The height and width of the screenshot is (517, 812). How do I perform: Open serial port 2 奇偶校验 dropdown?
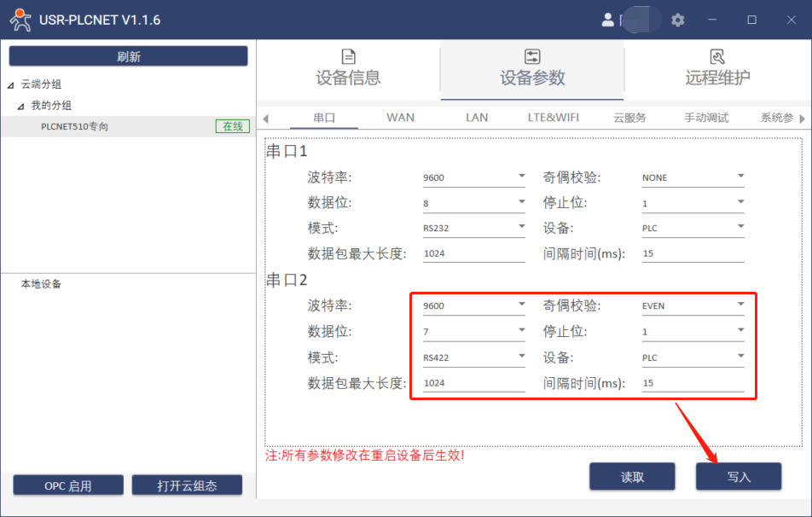[x=693, y=305]
